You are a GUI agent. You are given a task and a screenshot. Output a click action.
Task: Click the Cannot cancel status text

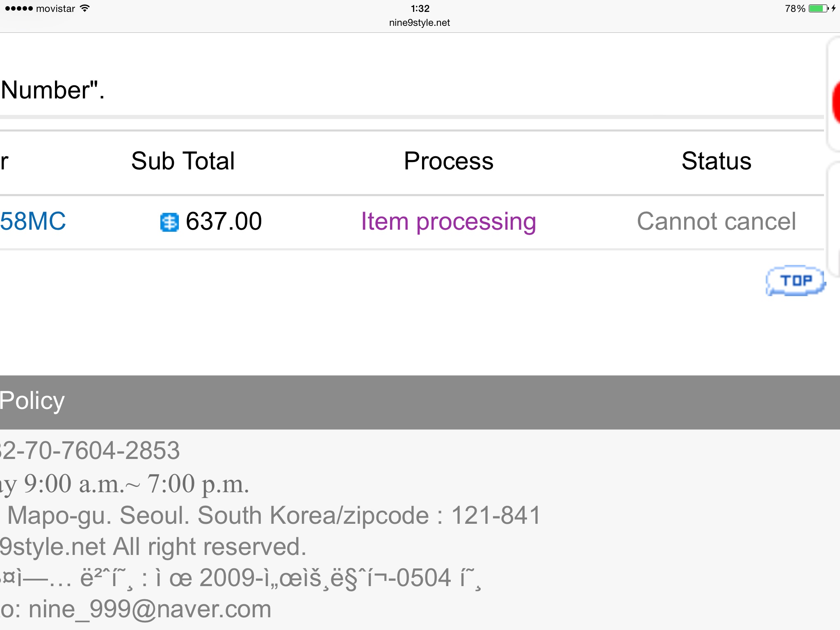[716, 221]
